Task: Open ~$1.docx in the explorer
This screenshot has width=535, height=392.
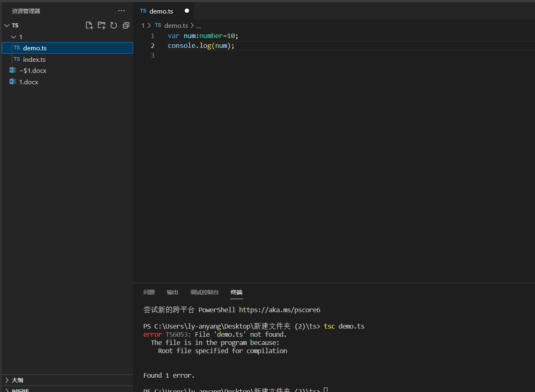Action: coord(67,70)
